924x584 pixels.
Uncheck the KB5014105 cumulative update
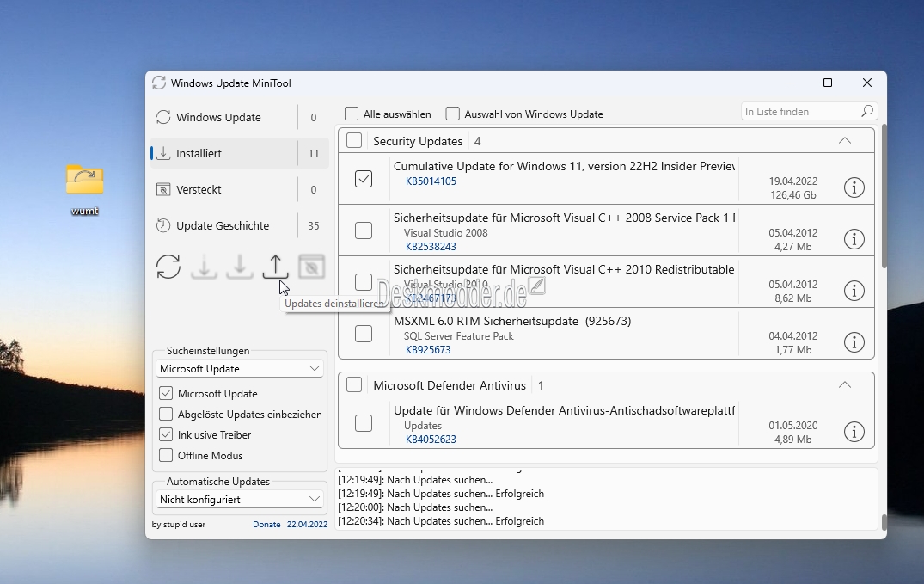click(x=364, y=179)
